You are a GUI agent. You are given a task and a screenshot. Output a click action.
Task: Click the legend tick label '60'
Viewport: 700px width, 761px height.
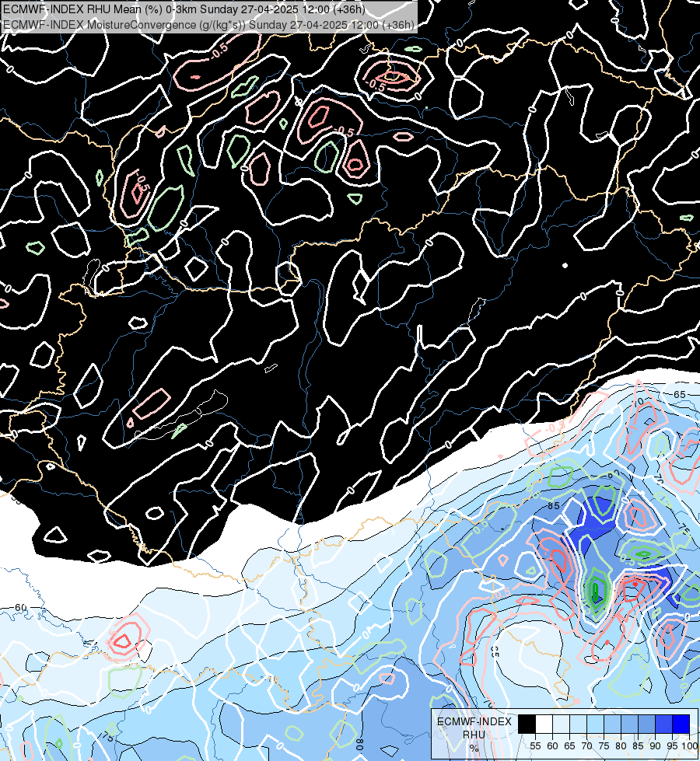552,746
